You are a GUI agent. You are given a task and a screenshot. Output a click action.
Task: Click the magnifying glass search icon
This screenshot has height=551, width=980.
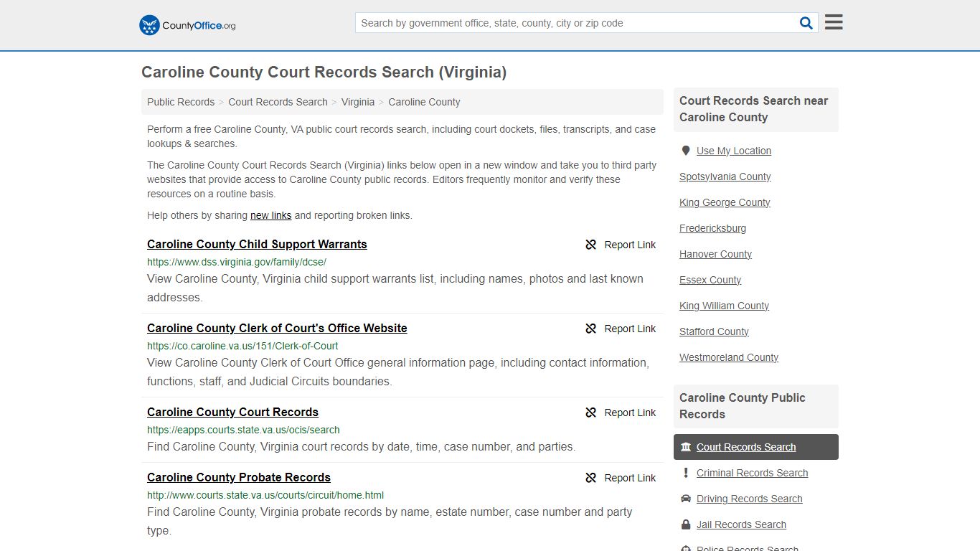coord(806,23)
